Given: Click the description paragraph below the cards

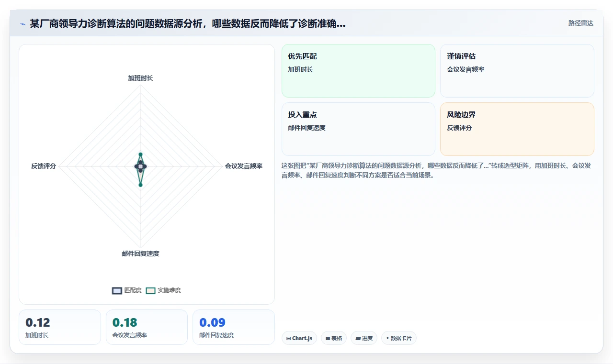Looking at the screenshot, I should pos(436,170).
